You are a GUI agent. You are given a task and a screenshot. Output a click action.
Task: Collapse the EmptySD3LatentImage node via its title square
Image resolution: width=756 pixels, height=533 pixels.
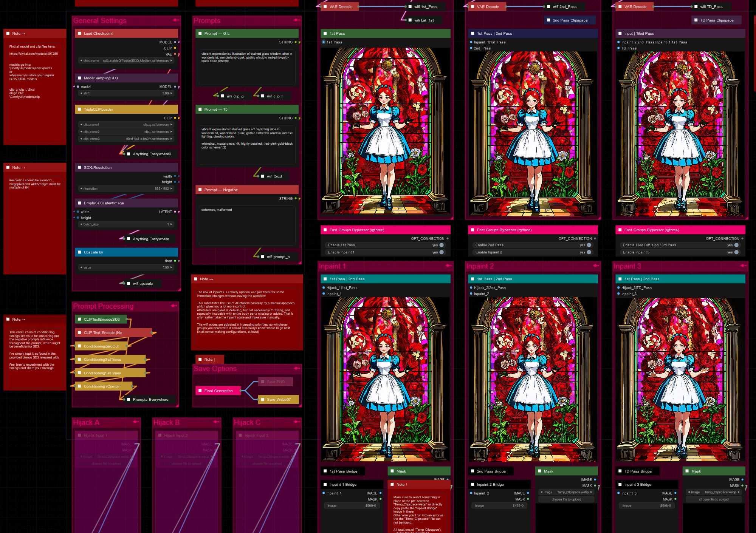[x=79, y=203]
